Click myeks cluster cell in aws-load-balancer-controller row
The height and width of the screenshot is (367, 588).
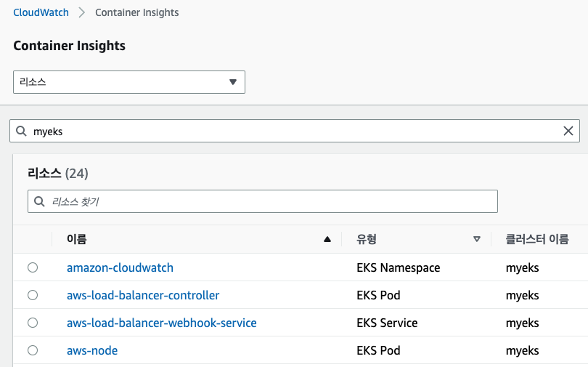[523, 296]
